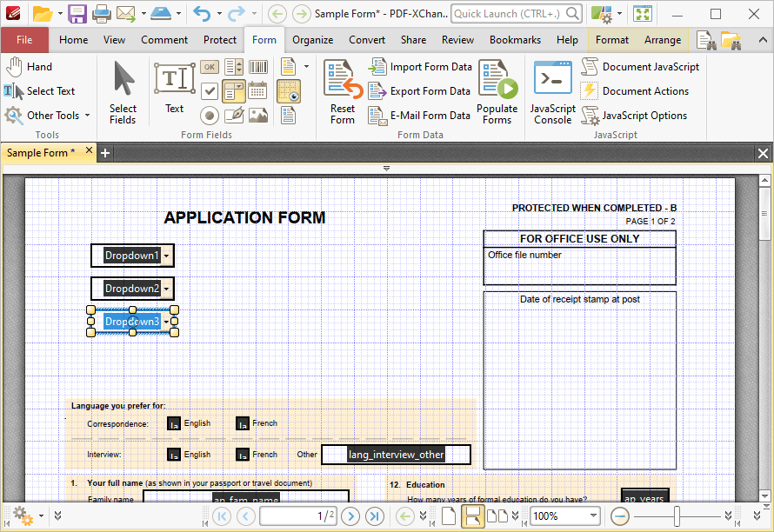Screen dimensions: 774x532
Task: Switch to the Comment ribbon tab
Action: (164, 40)
